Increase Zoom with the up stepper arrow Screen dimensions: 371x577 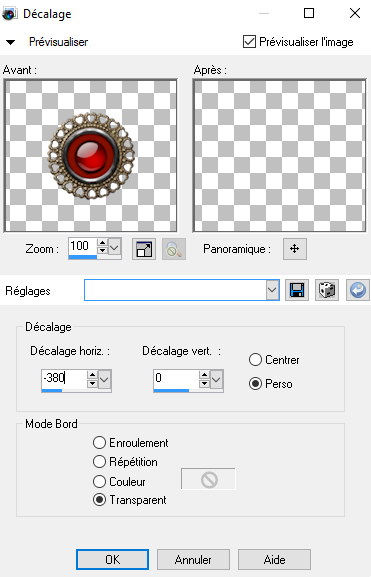click(x=102, y=243)
